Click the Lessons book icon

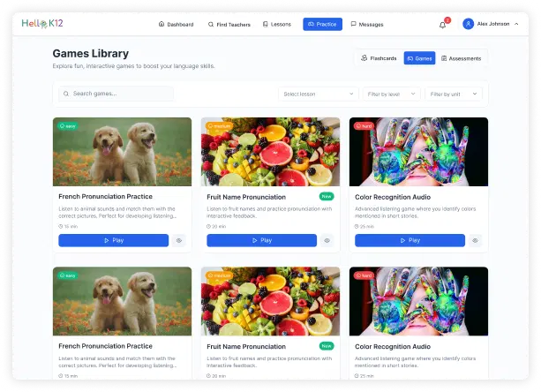(x=265, y=24)
